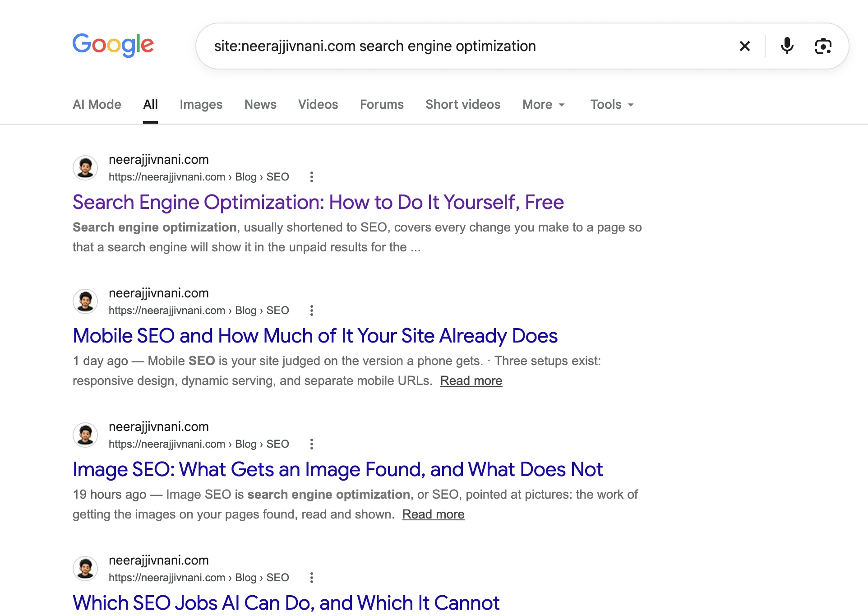Click the breadcrumb URL above Search Engine Optimization title
This screenshot has width=868, height=616.
199,177
